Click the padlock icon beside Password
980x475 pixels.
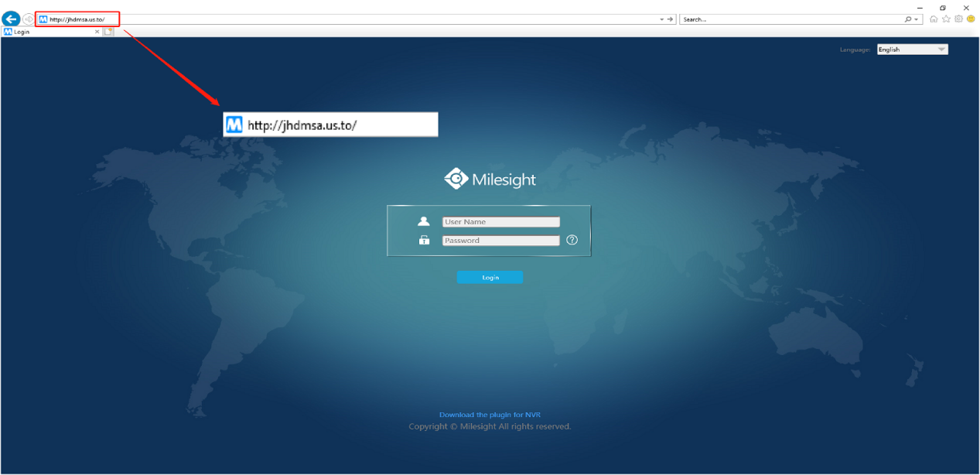point(424,241)
